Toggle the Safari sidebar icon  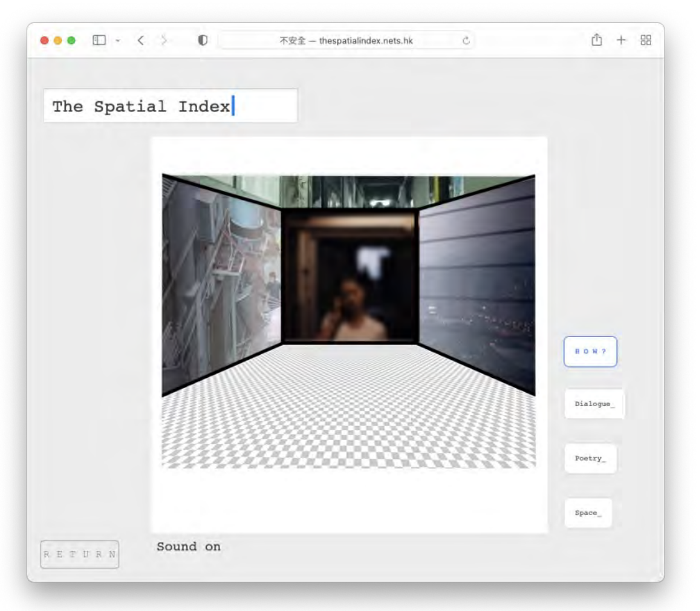coord(99,40)
